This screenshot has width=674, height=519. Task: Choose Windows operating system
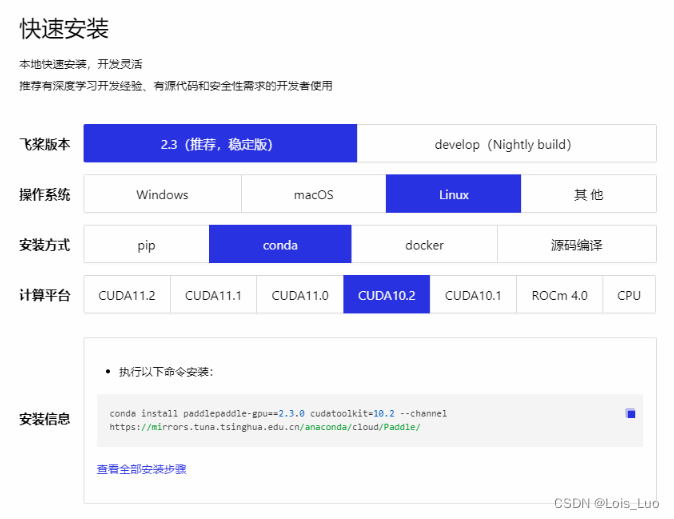point(162,194)
